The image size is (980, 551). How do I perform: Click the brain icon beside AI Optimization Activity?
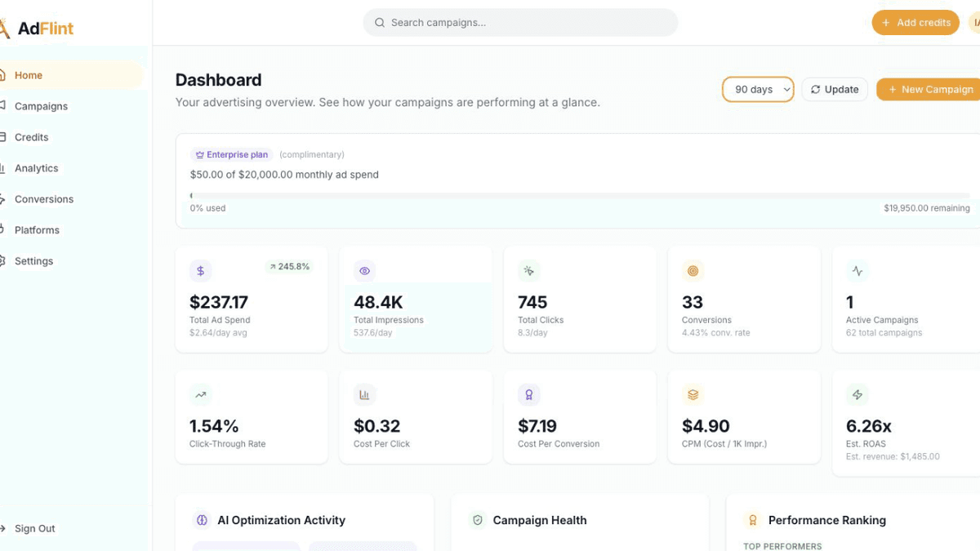pos(202,520)
